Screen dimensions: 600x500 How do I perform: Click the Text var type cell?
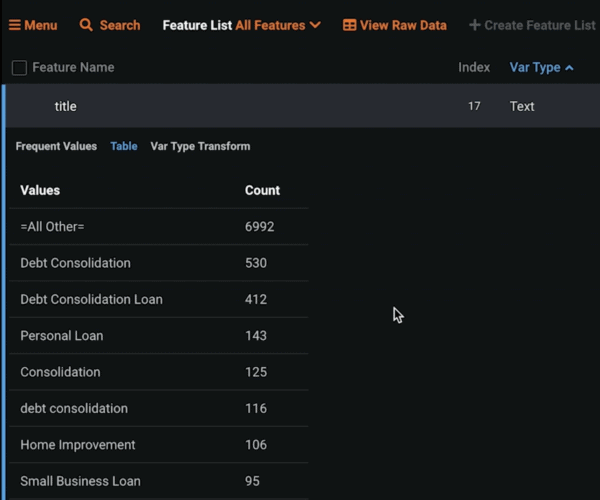pos(522,106)
